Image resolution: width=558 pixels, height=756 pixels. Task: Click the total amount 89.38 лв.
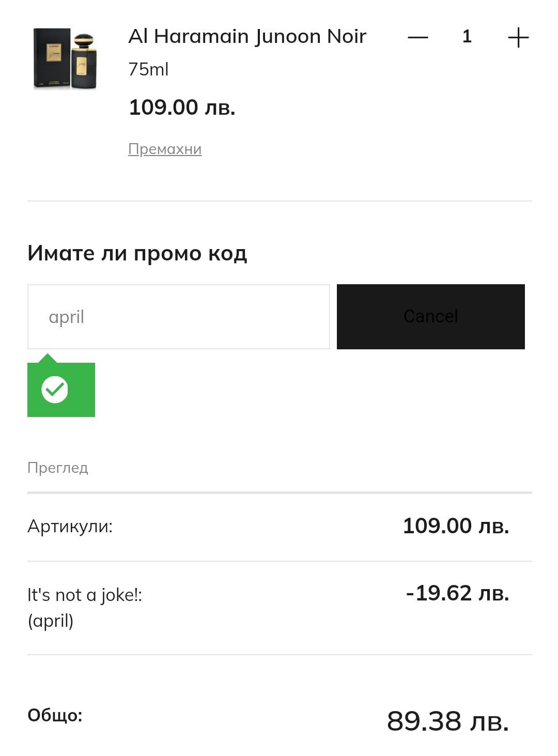pos(447,721)
